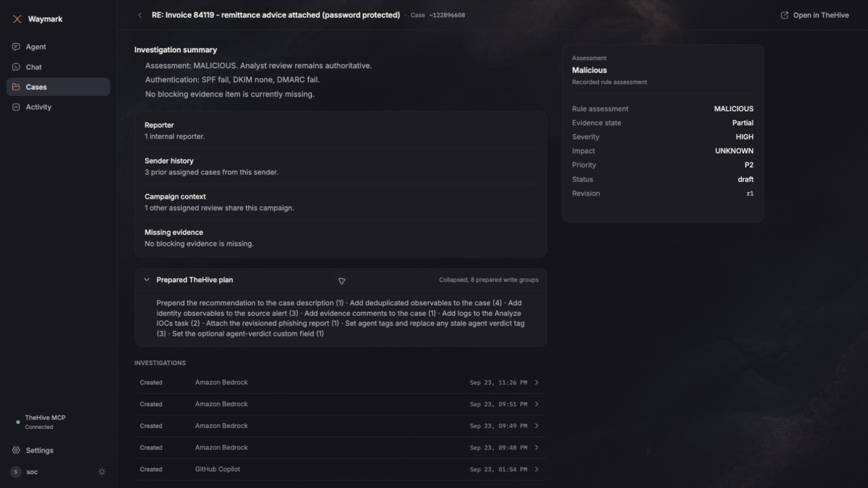
Task: Switch to the Chat section
Action: (58, 67)
